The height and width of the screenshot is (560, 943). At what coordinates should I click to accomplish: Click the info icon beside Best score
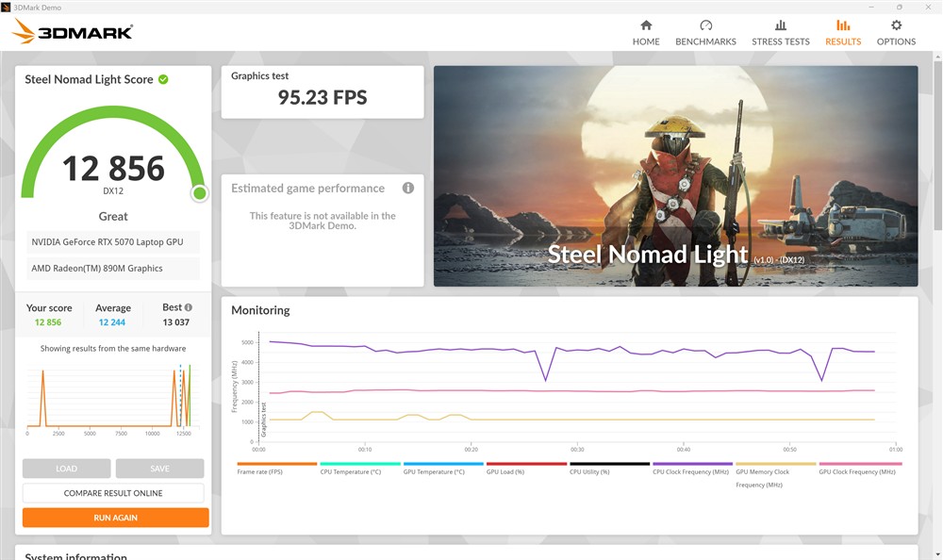tap(189, 307)
